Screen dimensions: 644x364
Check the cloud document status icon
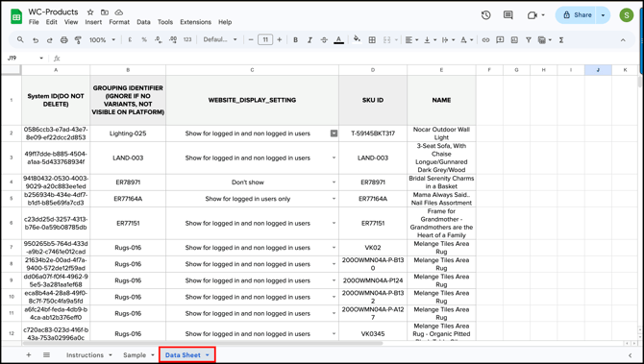(x=118, y=12)
